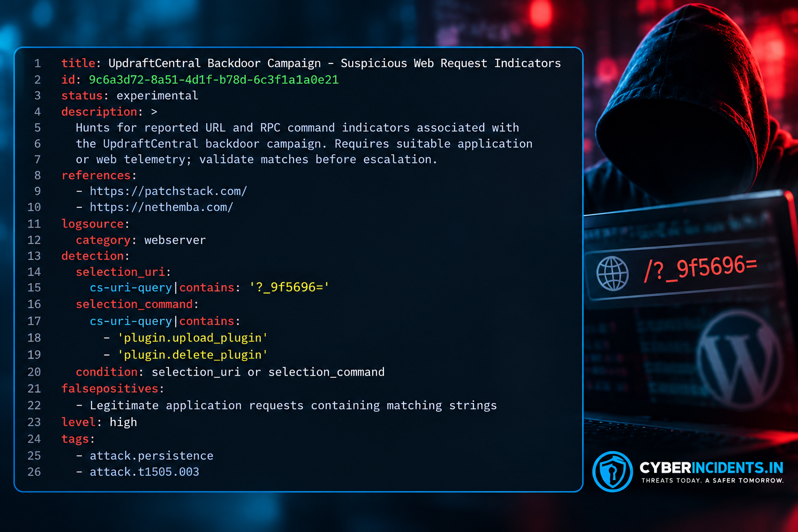Click the 'falsepositives' key
Image resolution: width=798 pixels, height=532 pixels.
point(110,389)
